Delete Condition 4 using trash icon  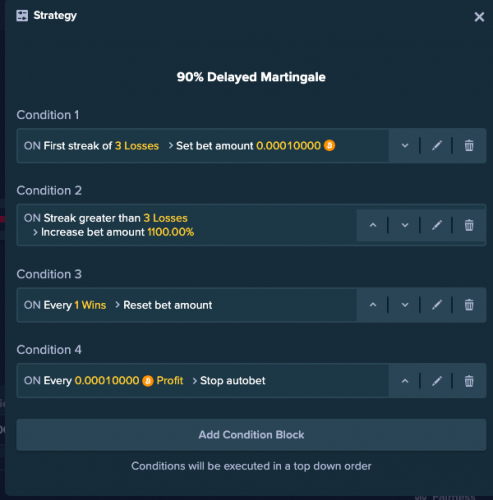(x=469, y=381)
